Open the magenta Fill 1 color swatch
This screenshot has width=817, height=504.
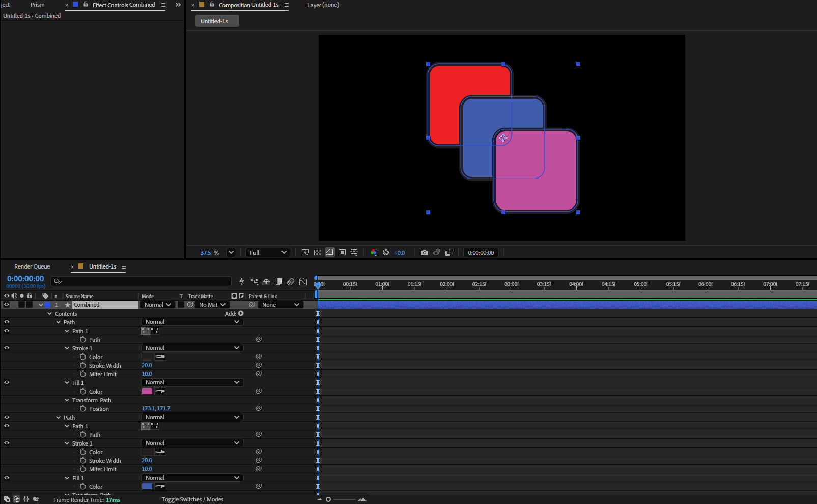click(147, 391)
